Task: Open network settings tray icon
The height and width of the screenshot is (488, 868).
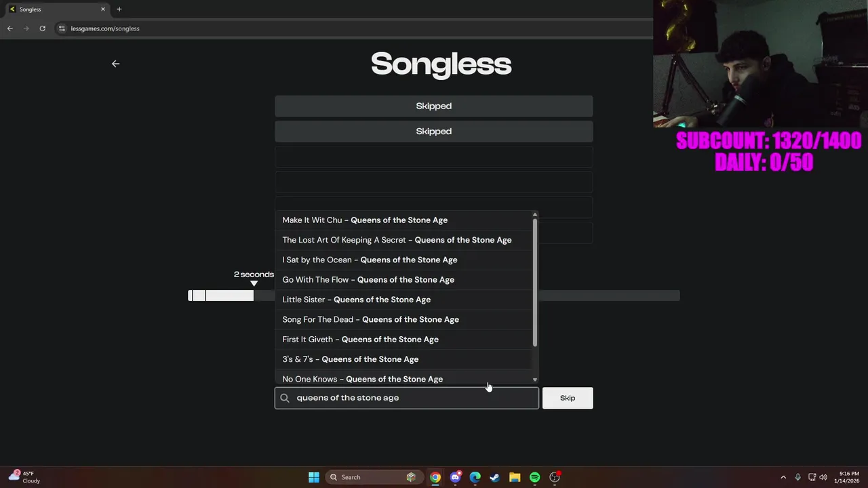Action: [812, 477]
